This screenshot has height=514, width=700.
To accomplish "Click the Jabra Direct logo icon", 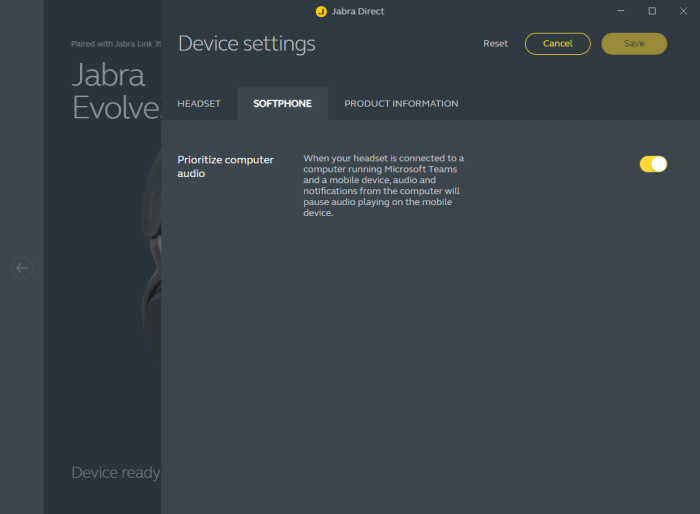I will tap(321, 12).
